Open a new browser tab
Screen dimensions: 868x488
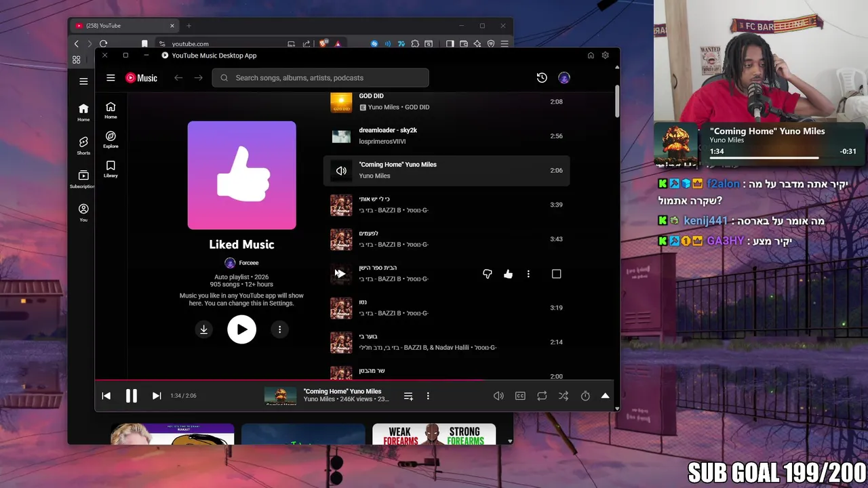189,26
